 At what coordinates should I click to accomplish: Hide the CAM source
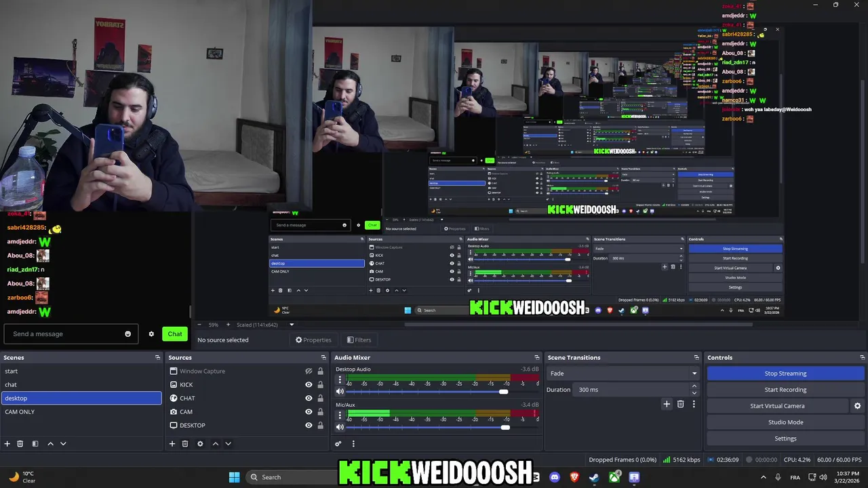pyautogui.click(x=309, y=411)
